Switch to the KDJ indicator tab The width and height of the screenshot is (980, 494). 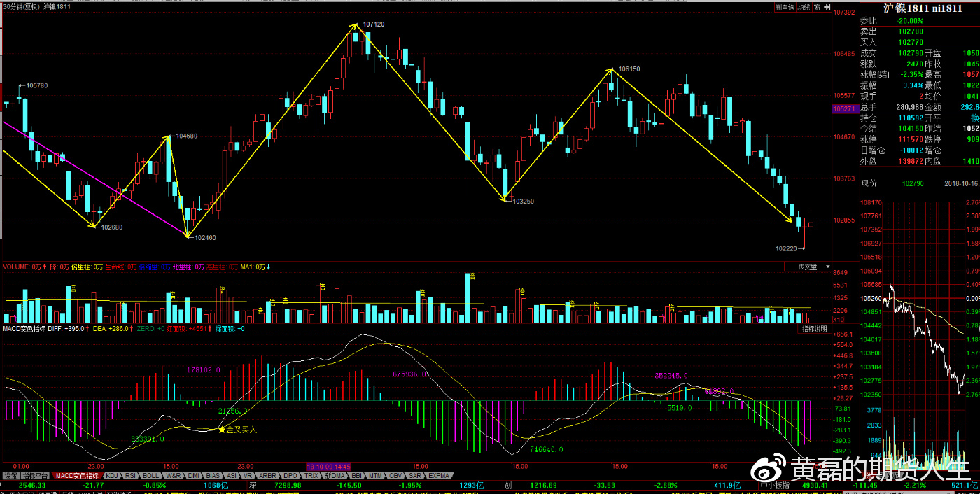tap(112, 476)
